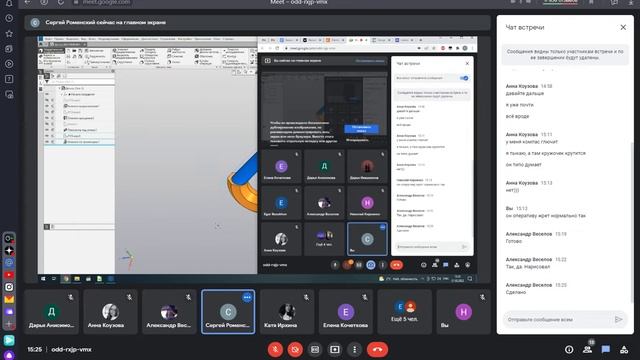Image resolution: width=640 pixels, height=360 pixels.
Task: Click the message 'Так, да. Нарисовал'
Action: point(528,267)
